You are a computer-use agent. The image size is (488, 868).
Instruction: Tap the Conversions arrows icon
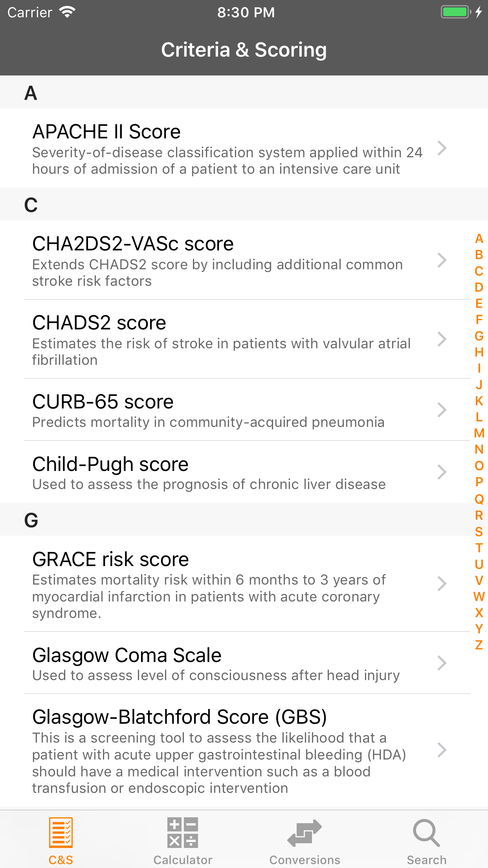(305, 832)
